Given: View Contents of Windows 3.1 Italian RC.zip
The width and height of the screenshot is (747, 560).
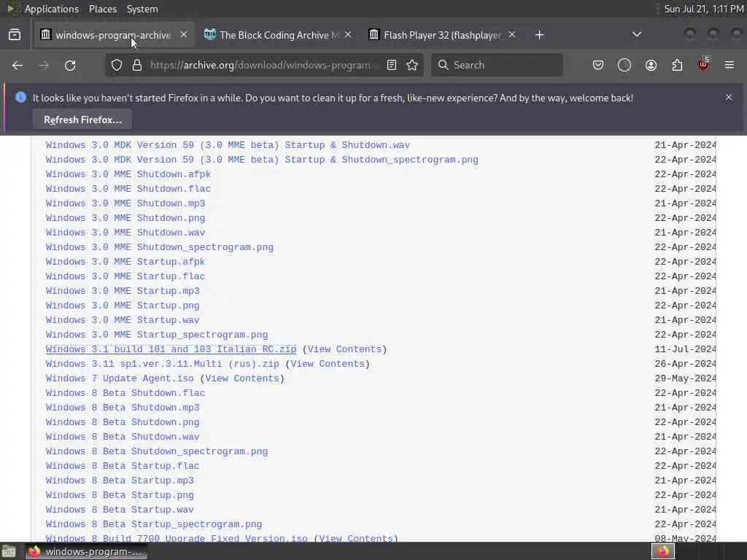Looking at the screenshot, I should (x=344, y=349).
